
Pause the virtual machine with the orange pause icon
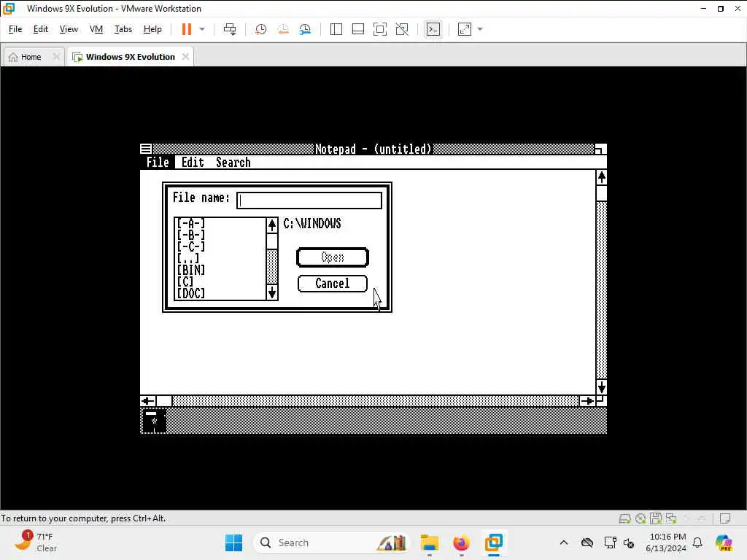coord(186,29)
